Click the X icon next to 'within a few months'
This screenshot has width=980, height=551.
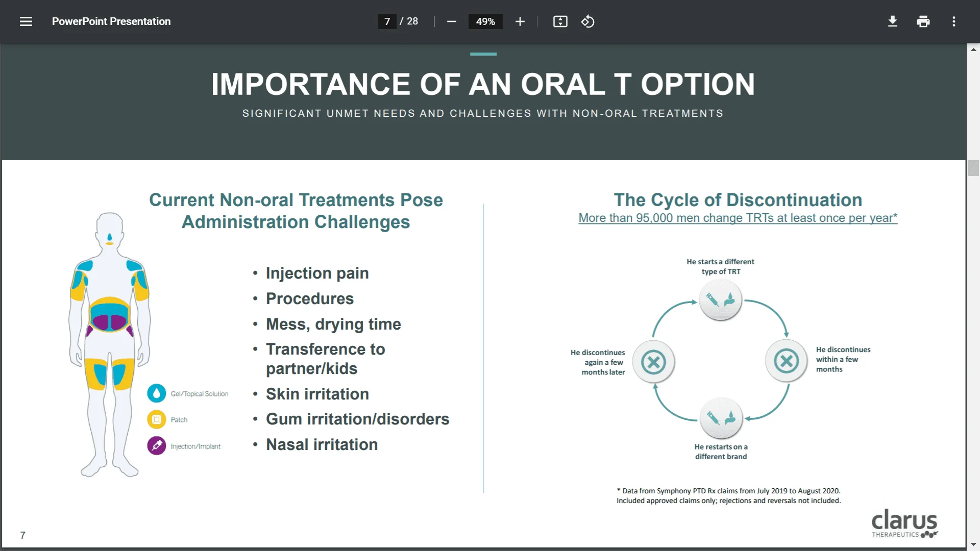[x=786, y=361]
